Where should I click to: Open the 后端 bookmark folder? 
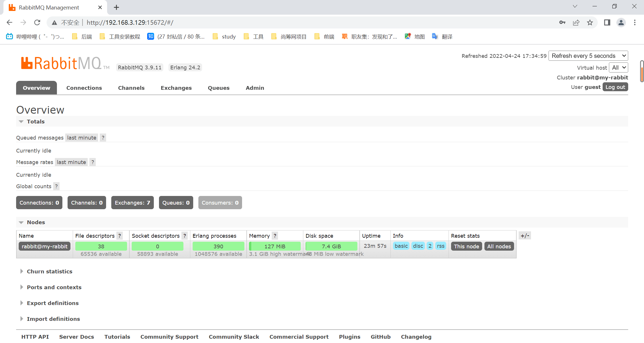click(82, 37)
